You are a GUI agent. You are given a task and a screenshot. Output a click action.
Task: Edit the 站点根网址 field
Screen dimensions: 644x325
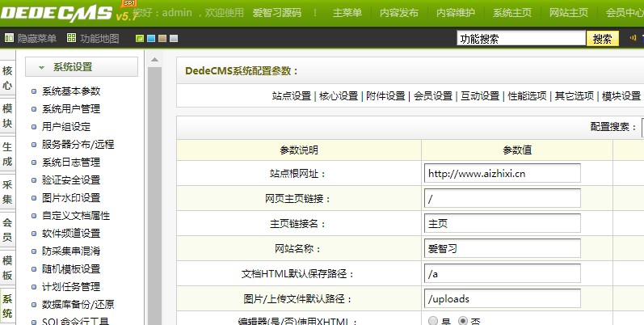[503, 173]
